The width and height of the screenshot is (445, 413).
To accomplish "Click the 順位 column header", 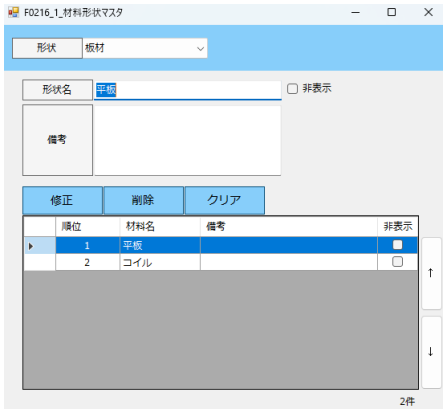I will (x=87, y=227).
